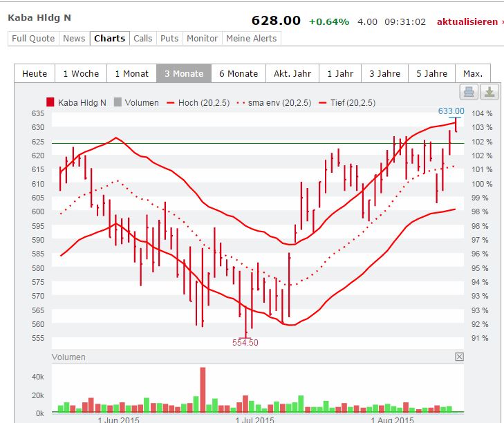
Task: Open the News tab
Action: (74, 39)
